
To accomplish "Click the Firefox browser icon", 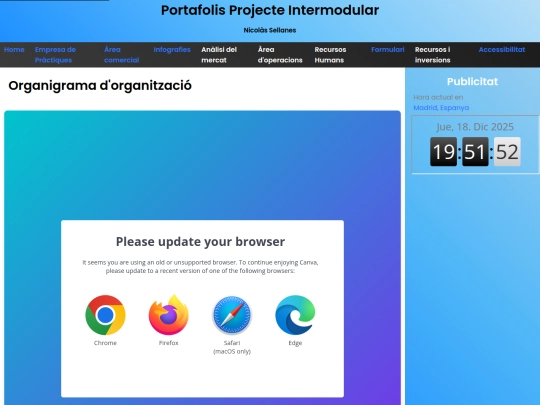I will 169,315.
